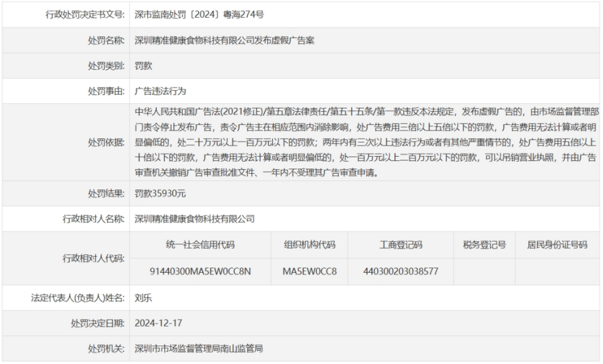Click the decision date 2024-12-17
603x364 pixels.
(159, 323)
